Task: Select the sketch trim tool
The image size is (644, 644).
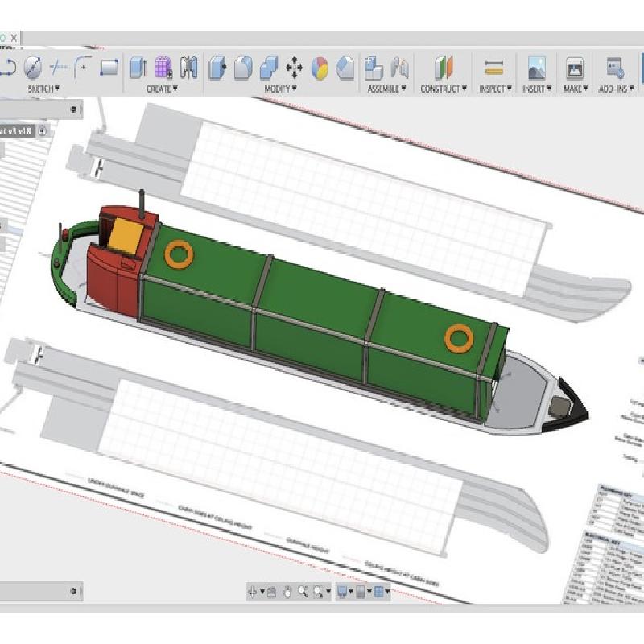Action: click(58, 67)
